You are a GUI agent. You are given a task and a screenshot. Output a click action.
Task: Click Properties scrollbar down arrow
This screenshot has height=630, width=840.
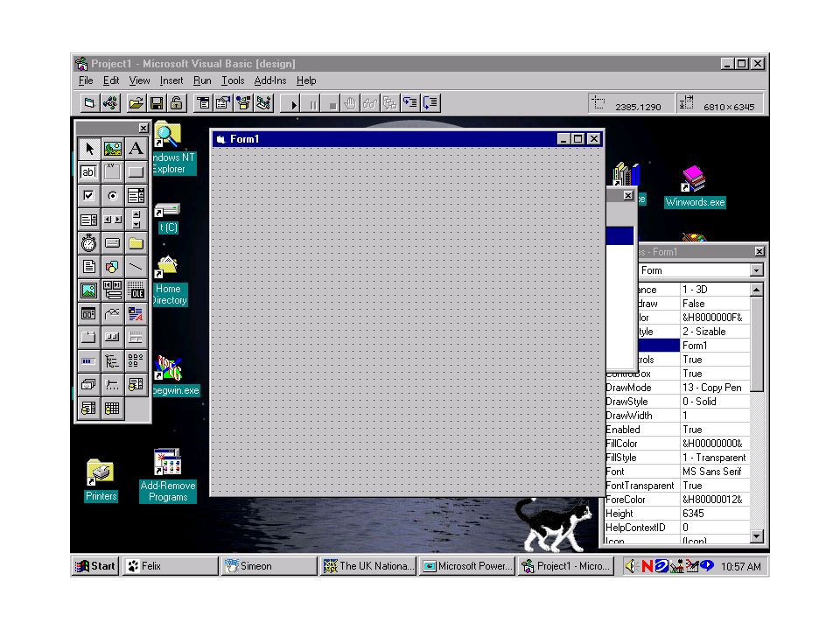coord(756,535)
